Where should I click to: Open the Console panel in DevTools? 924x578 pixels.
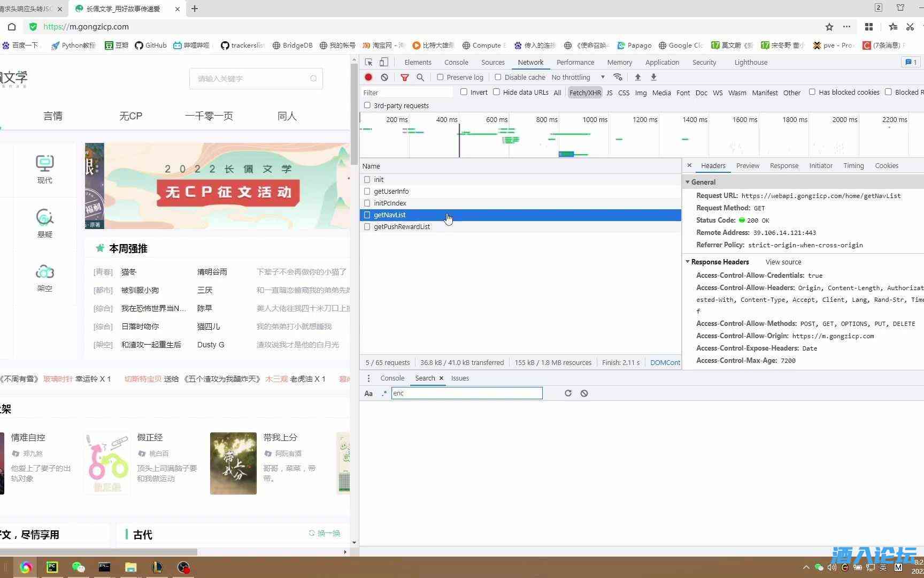coord(456,62)
